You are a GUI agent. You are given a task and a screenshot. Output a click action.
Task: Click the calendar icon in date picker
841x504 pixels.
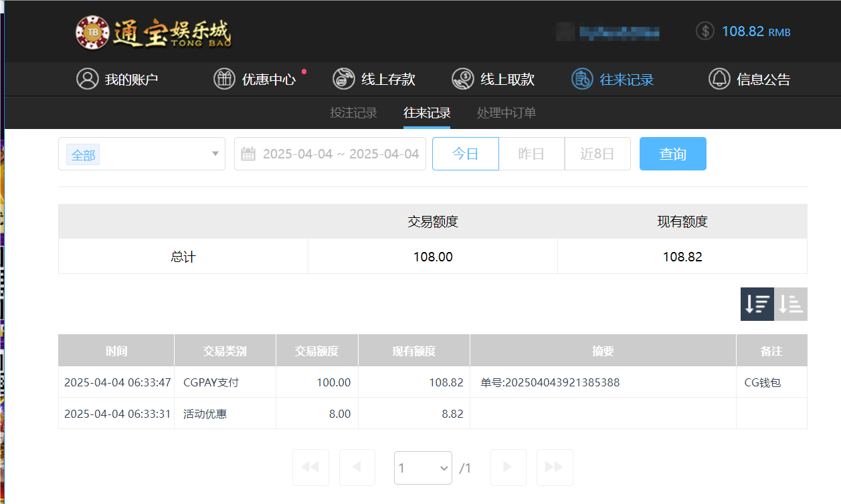tap(248, 153)
